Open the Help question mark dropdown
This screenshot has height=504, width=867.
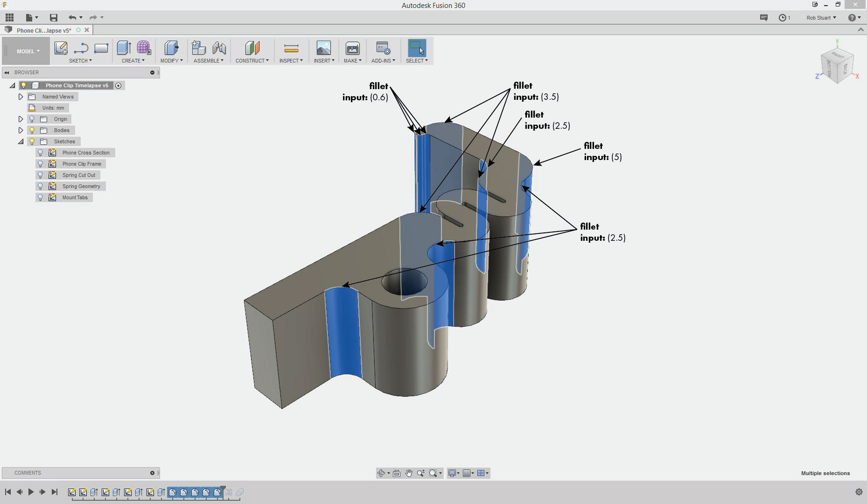click(854, 18)
